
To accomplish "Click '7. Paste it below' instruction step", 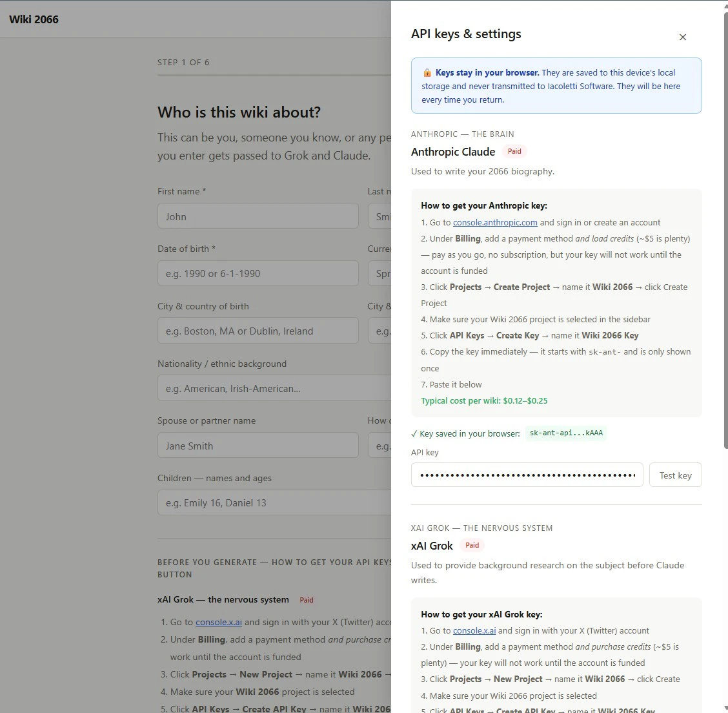I will pyautogui.click(x=451, y=385).
